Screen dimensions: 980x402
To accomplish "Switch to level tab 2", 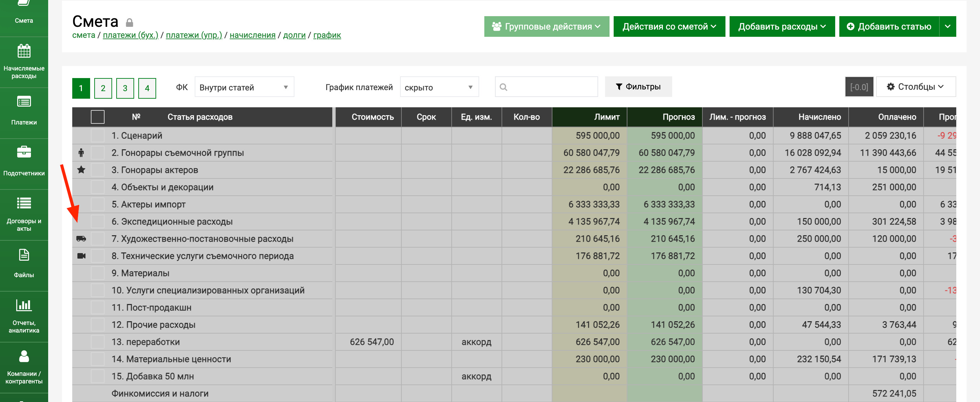I will pos(103,88).
